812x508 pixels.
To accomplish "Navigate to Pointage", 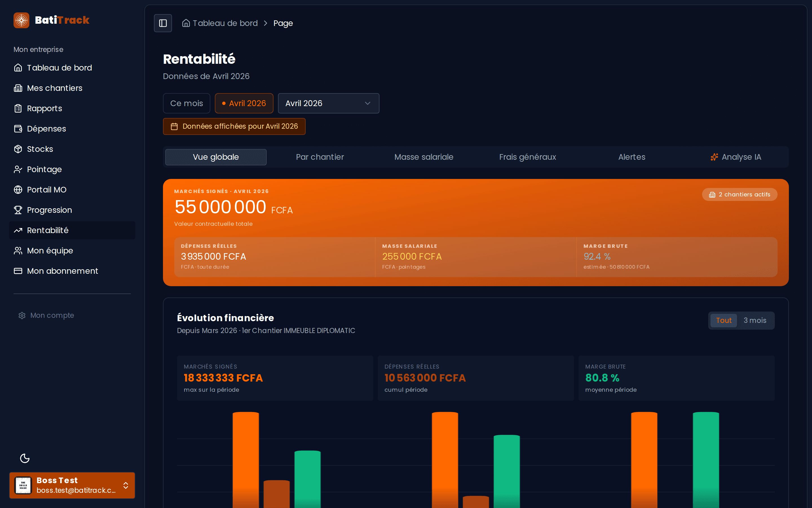I will coord(72,169).
